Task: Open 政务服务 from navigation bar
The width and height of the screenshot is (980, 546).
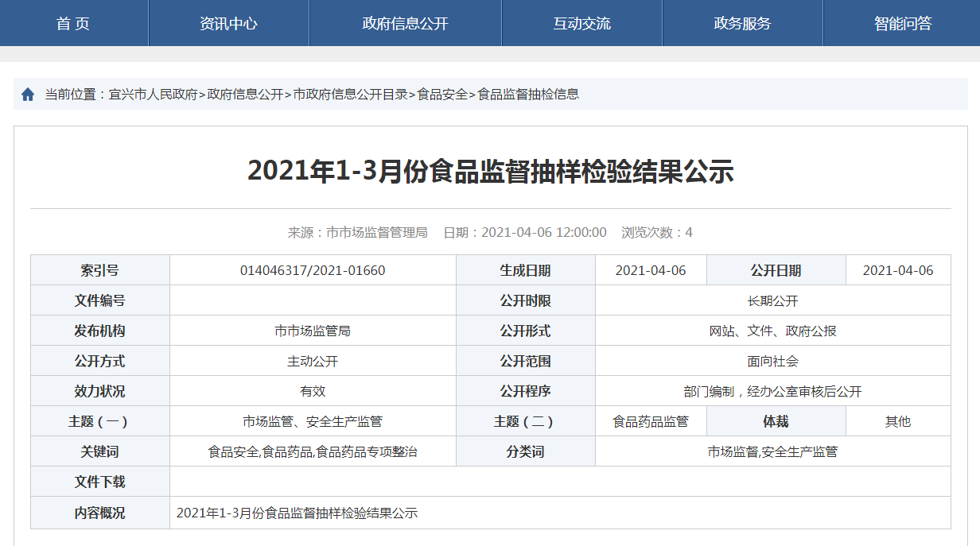Action: click(x=742, y=24)
